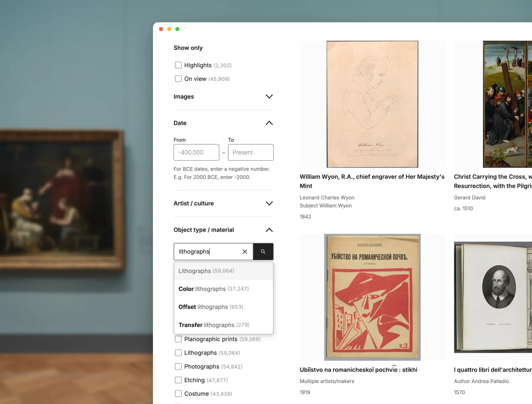Check the Highlights checkbox

(178, 65)
